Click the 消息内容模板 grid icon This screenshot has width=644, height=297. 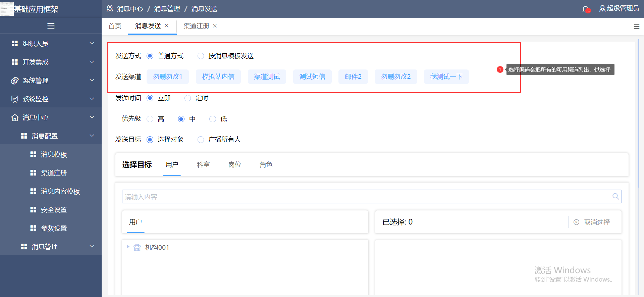point(33,191)
